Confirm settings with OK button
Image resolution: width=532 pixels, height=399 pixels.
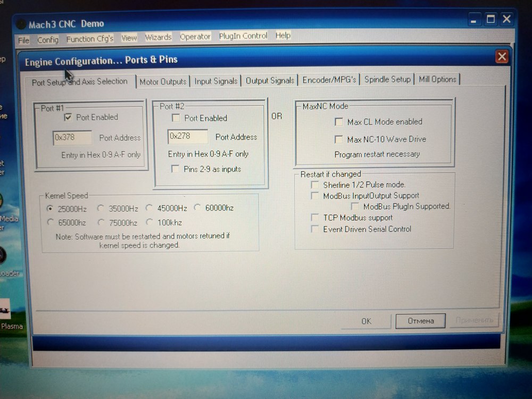coord(366,321)
